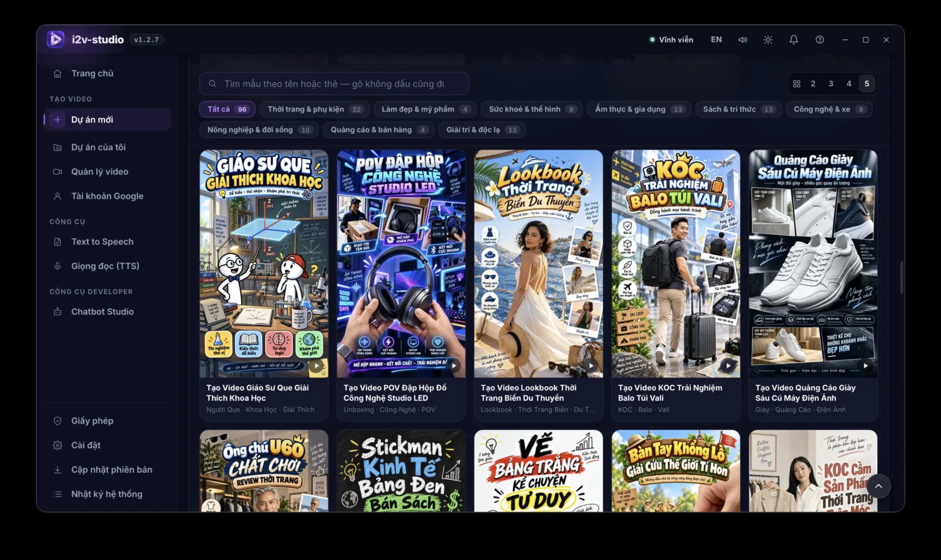This screenshot has width=941, height=560.
Task: Filter by Ẩm thực & gia dụng
Action: (639, 109)
